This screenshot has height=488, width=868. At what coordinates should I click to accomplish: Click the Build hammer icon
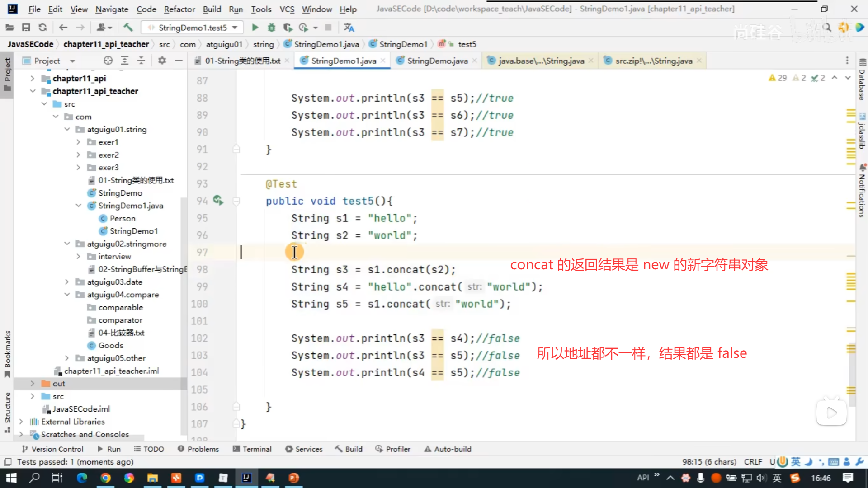pyautogui.click(x=128, y=28)
